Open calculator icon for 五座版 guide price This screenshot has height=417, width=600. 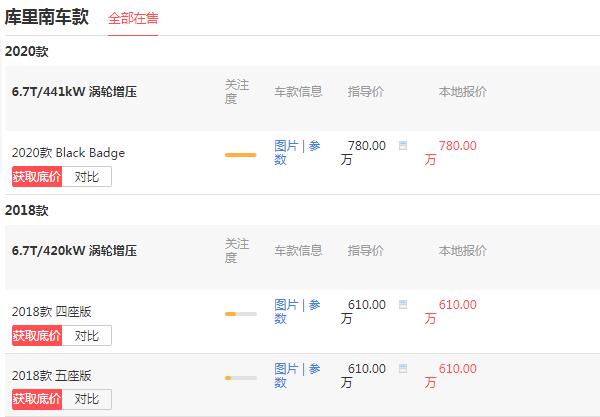point(403,368)
